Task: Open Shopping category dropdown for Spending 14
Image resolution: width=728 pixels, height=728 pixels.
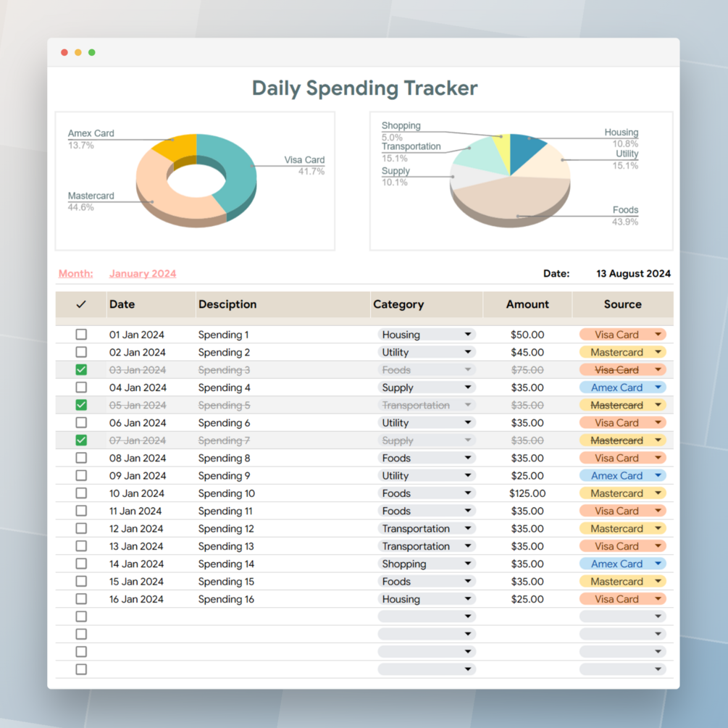Action: click(x=426, y=564)
